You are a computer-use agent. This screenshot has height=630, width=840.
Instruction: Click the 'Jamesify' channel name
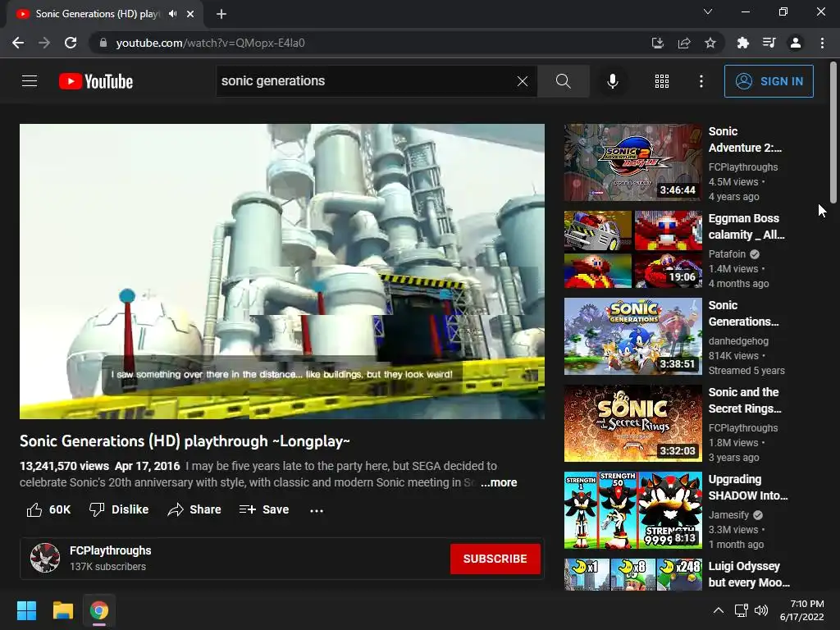(728, 515)
